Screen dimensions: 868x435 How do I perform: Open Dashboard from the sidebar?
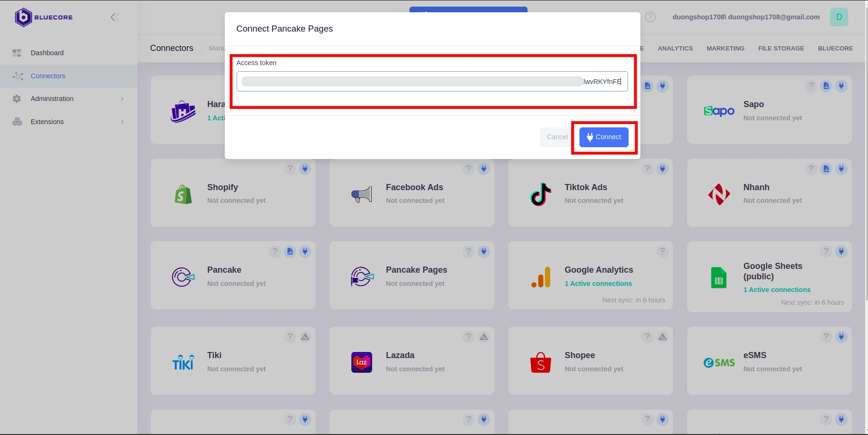pyautogui.click(x=47, y=53)
